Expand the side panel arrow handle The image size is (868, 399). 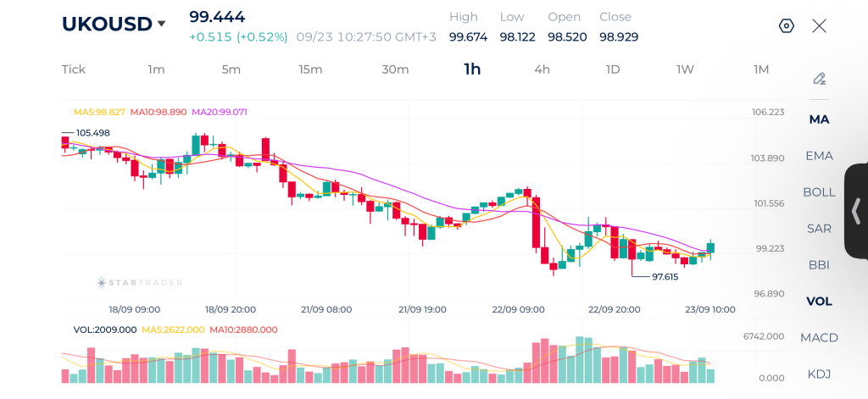[856, 210]
